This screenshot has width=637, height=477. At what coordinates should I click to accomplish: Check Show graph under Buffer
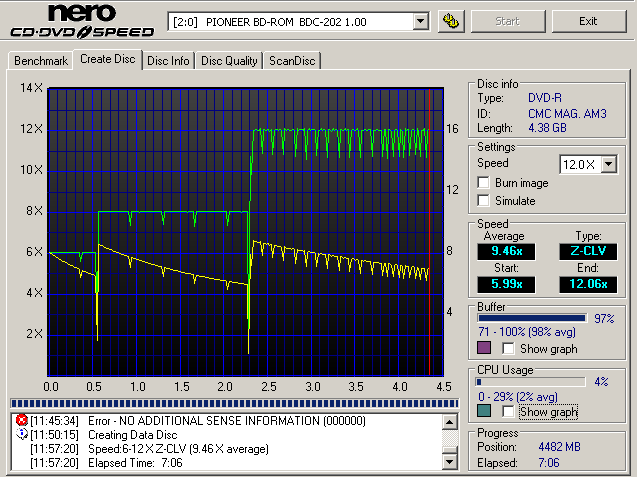pos(509,348)
